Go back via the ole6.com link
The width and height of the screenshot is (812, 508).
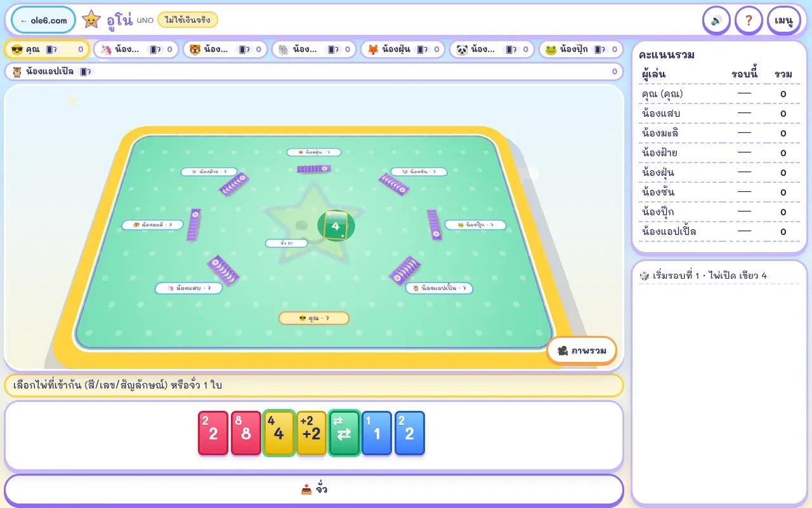coord(44,20)
